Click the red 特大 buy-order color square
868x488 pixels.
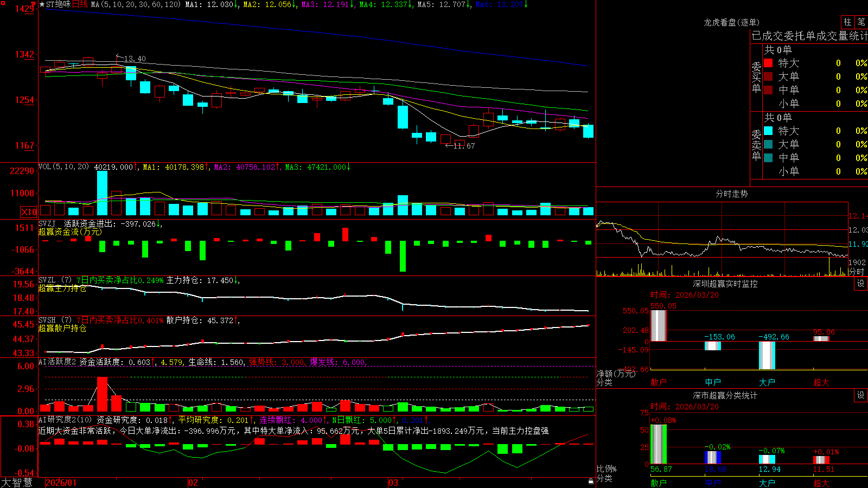click(768, 63)
